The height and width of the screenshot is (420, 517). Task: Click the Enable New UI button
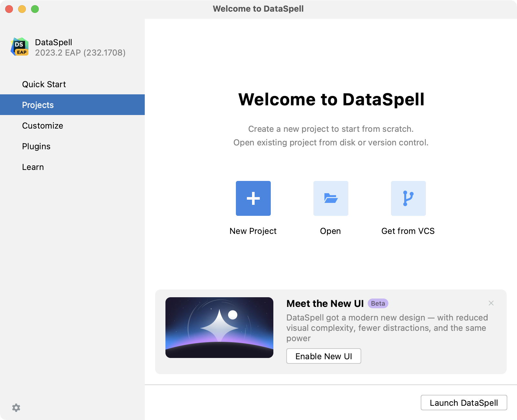click(x=324, y=356)
